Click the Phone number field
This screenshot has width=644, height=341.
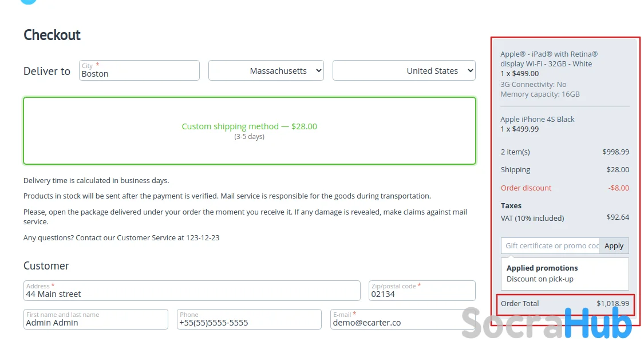[250, 319]
